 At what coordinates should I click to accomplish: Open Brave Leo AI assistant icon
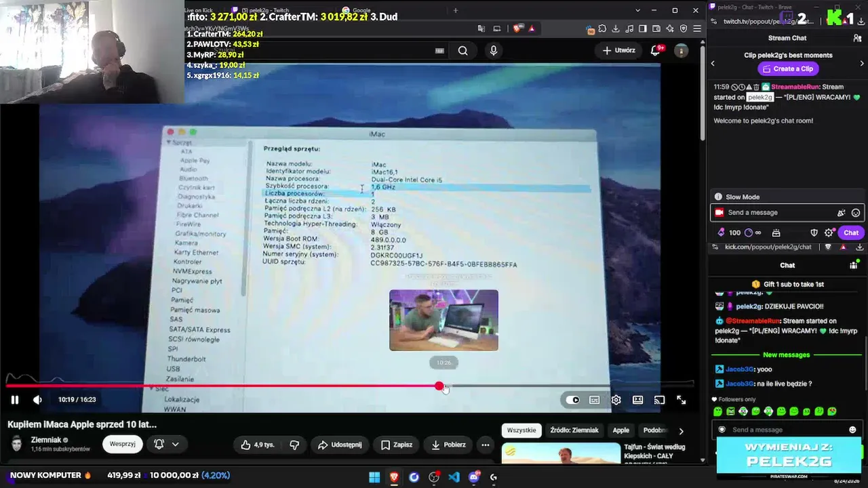click(x=670, y=28)
